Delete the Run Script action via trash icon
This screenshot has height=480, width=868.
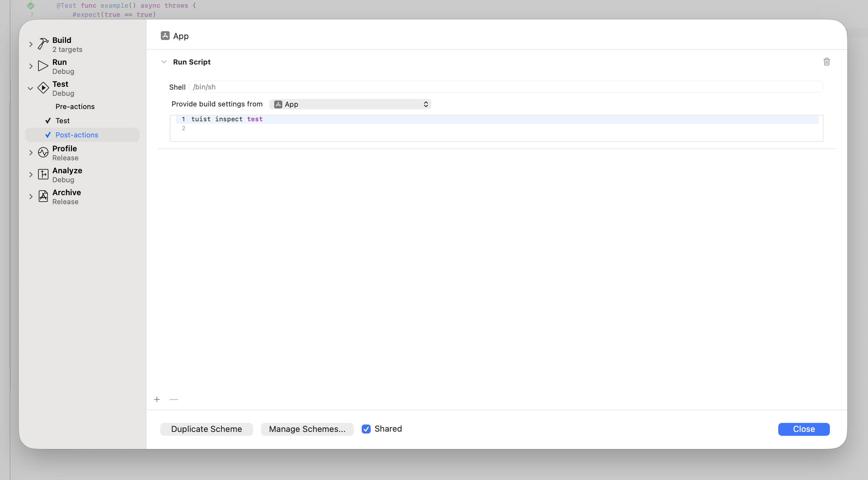827,62
